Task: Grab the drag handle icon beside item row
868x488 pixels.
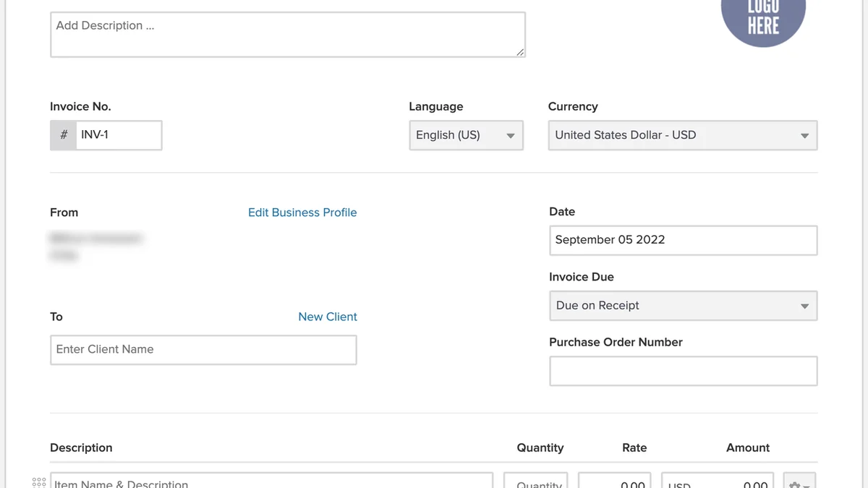Action: [39, 482]
